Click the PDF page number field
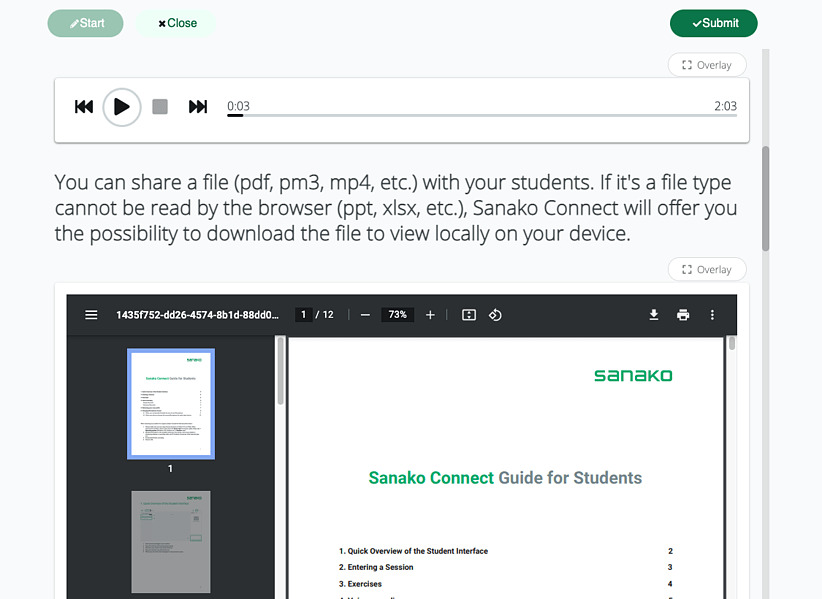Image resolution: width=822 pixels, height=599 pixels. click(304, 314)
